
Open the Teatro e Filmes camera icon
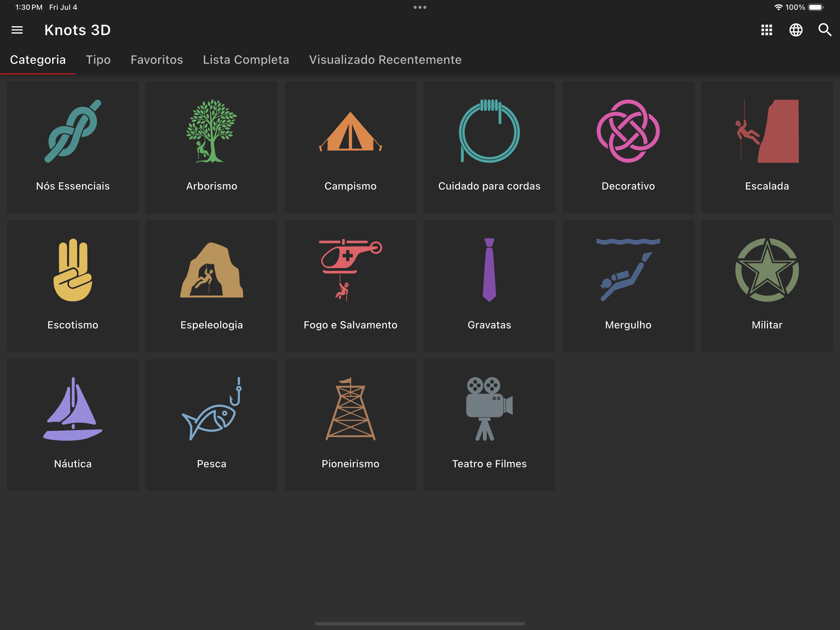pyautogui.click(x=489, y=409)
